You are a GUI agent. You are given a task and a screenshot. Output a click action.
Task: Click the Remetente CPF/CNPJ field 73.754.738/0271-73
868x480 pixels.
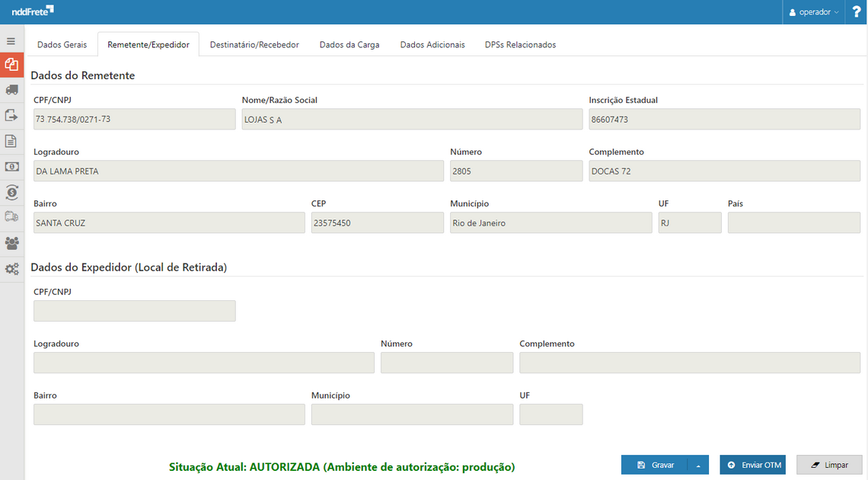[135, 119]
